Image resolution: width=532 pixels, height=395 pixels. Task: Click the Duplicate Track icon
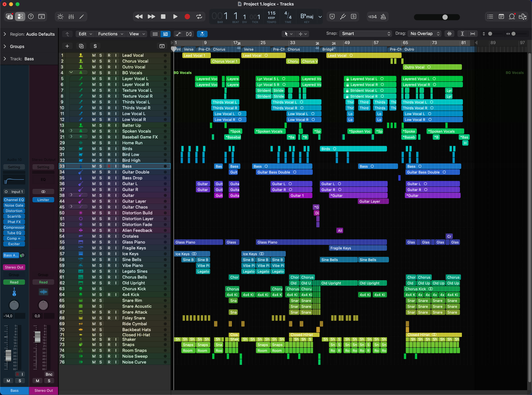(x=81, y=46)
